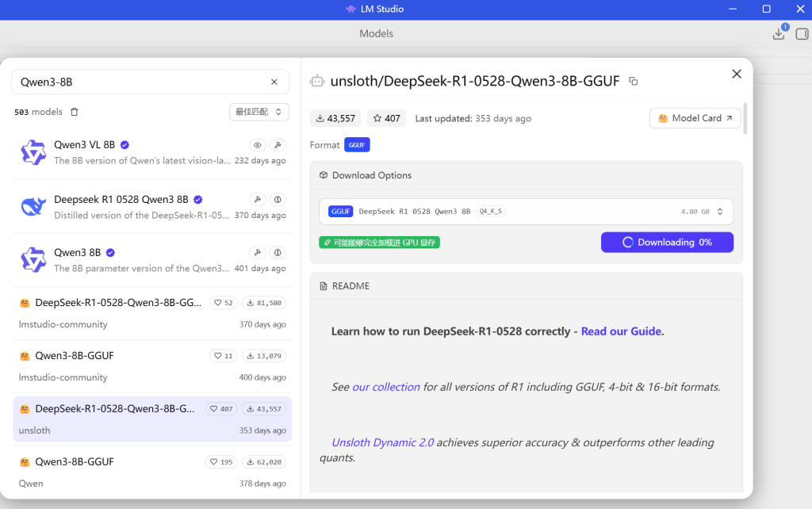The width and height of the screenshot is (812, 509).
Task: Click the 195 likes badge
Action: coord(221,462)
